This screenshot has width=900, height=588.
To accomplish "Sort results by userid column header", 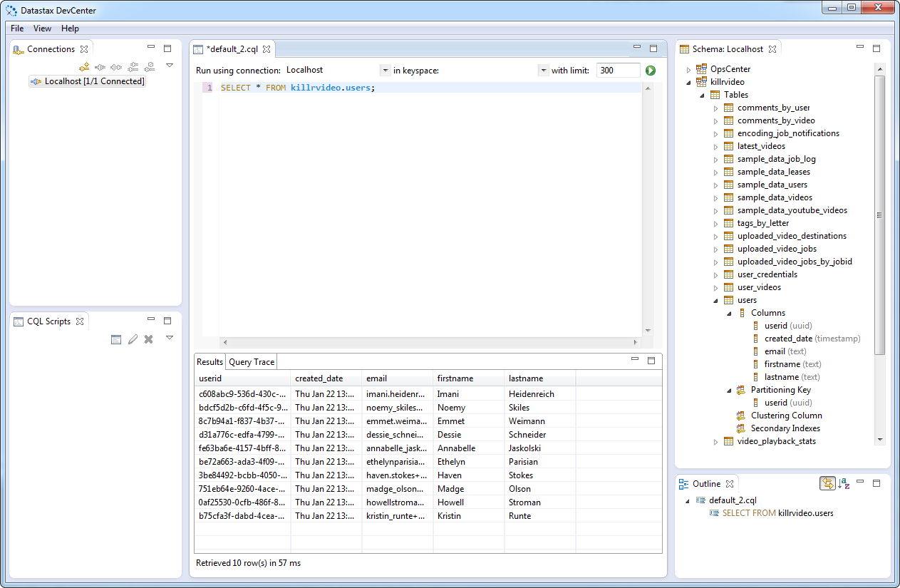I will pyautogui.click(x=242, y=378).
